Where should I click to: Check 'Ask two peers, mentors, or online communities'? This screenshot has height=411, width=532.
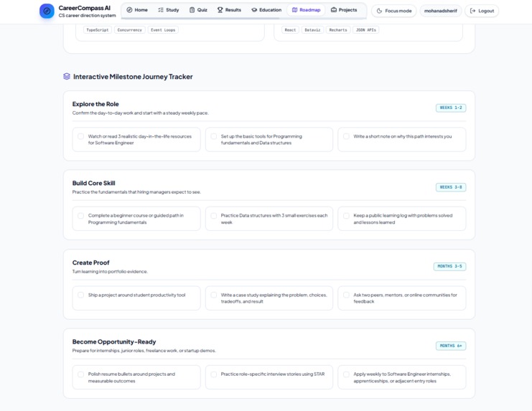[x=346, y=295]
